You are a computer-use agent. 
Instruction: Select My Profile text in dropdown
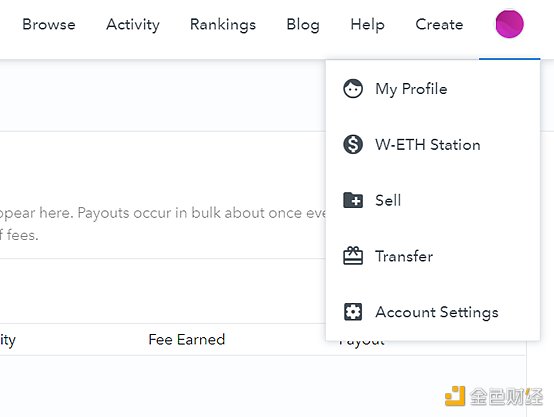411,89
